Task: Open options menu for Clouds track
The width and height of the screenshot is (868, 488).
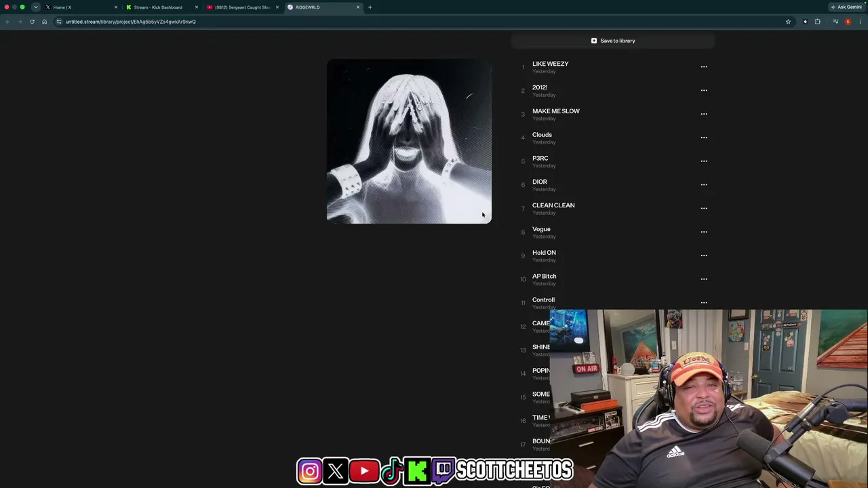Action: click(x=704, y=138)
